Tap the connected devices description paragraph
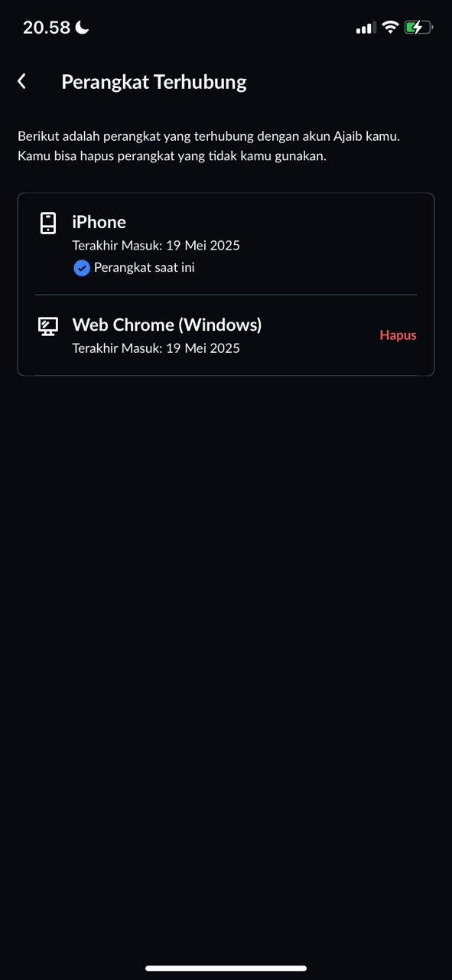This screenshot has width=452, height=980. 209,146
